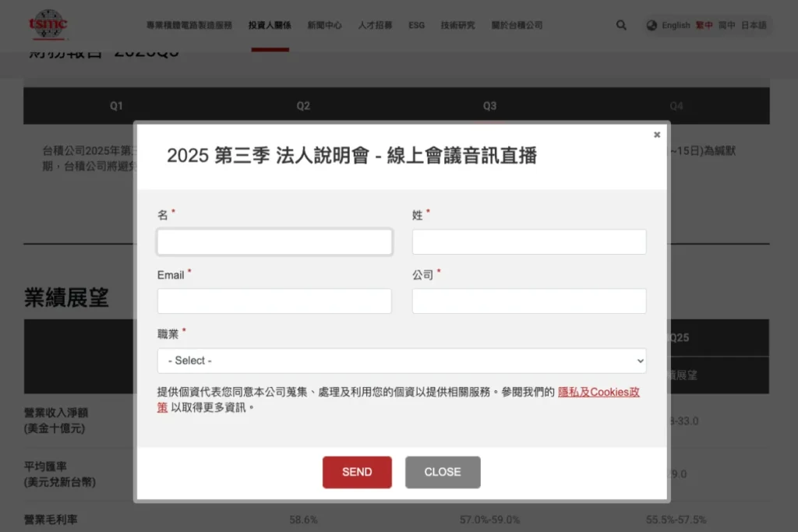Open the search magnifier icon
The height and width of the screenshot is (532, 798).
tap(621, 25)
